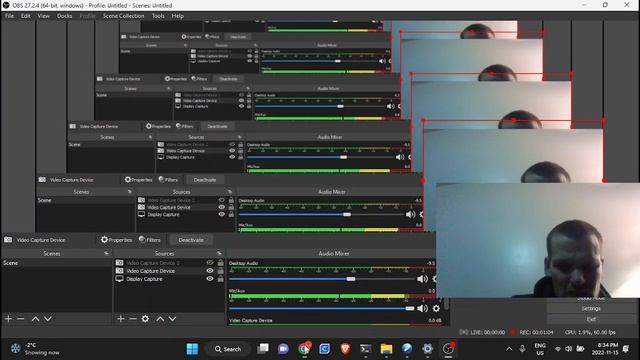640x360 pixels.
Task: Click the REC 00:01:04 status indicator
Action: [x=532, y=332]
